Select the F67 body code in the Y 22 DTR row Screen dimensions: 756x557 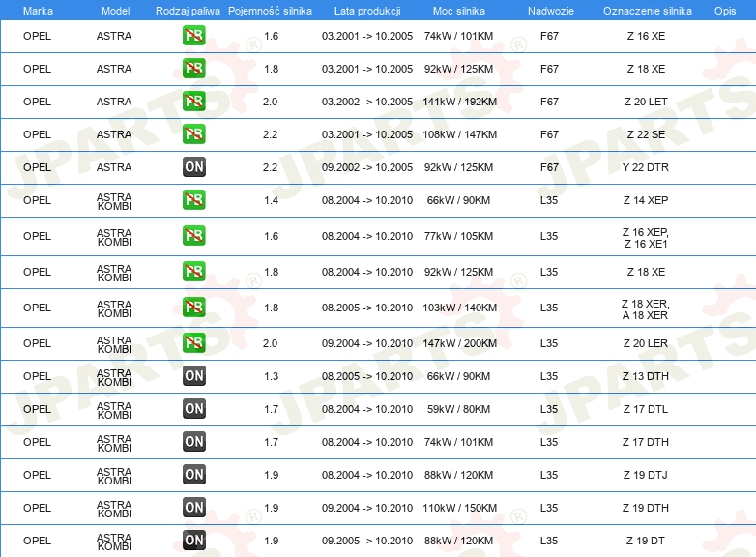coord(549,167)
